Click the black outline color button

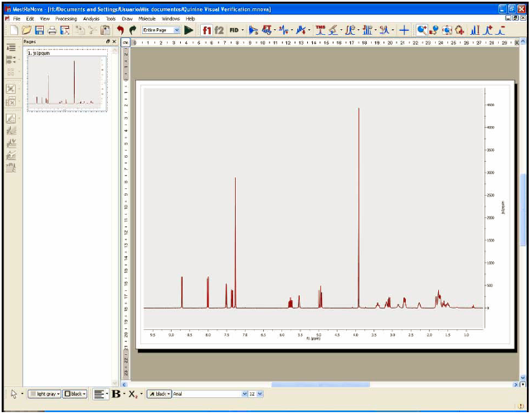pyautogui.click(x=75, y=394)
